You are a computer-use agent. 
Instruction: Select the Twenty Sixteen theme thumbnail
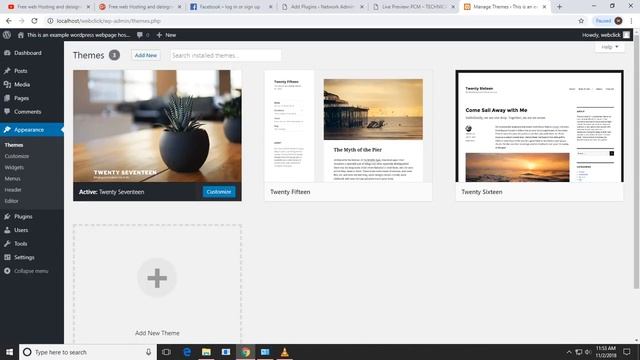(540, 126)
